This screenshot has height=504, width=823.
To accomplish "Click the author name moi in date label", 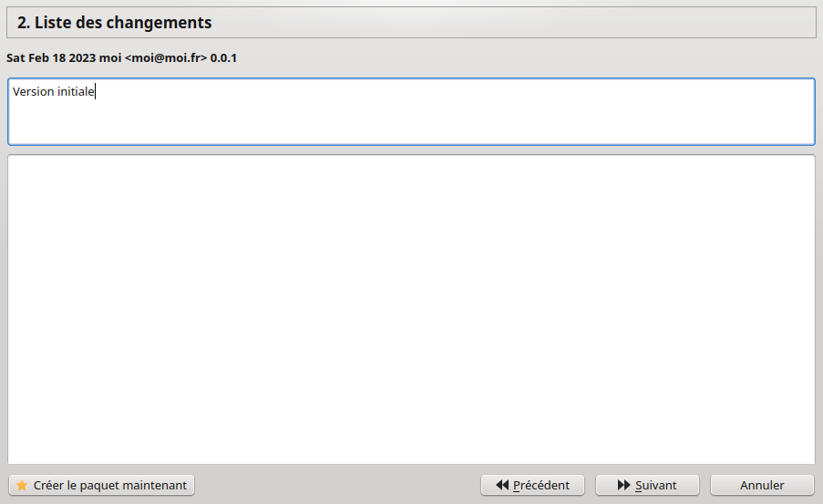I will 110,57.
